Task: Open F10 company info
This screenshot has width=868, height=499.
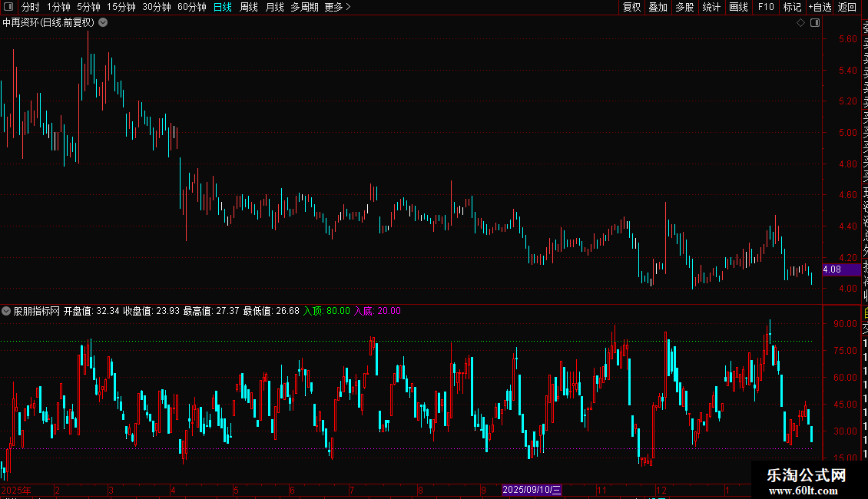Action: (766, 7)
